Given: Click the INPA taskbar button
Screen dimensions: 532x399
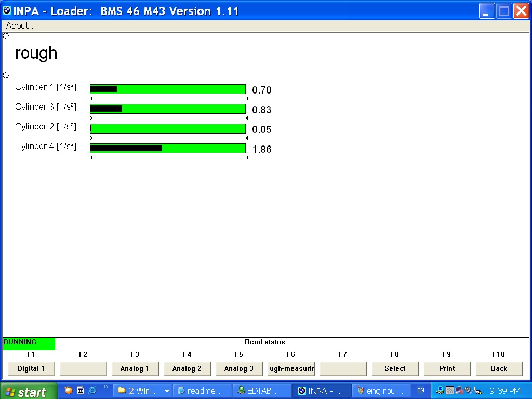Looking at the screenshot, I should pyautogui.click(x=322, y=391).
